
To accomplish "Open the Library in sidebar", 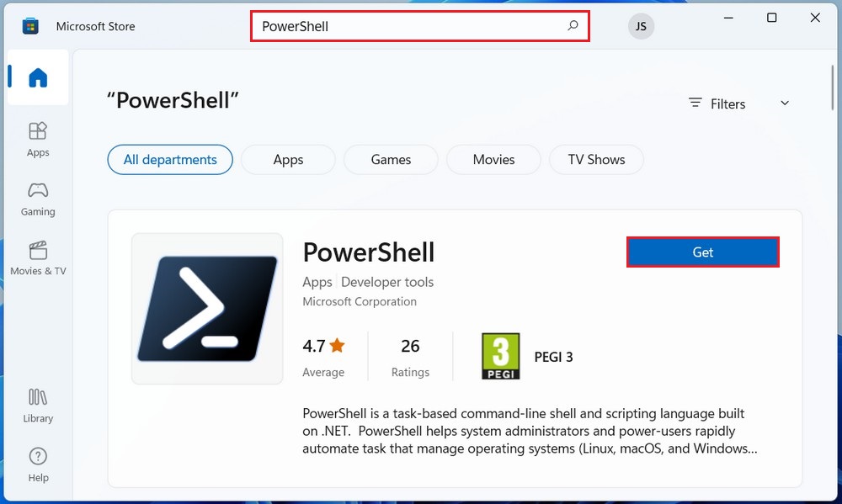I will coord(38,406).
